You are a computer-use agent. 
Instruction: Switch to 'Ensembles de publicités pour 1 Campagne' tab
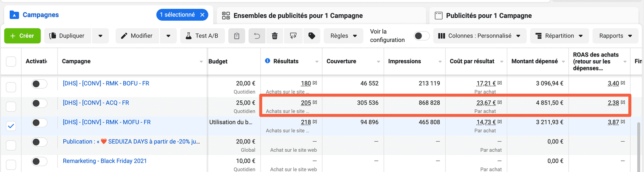pyautogui.click(x=298, y=16)
